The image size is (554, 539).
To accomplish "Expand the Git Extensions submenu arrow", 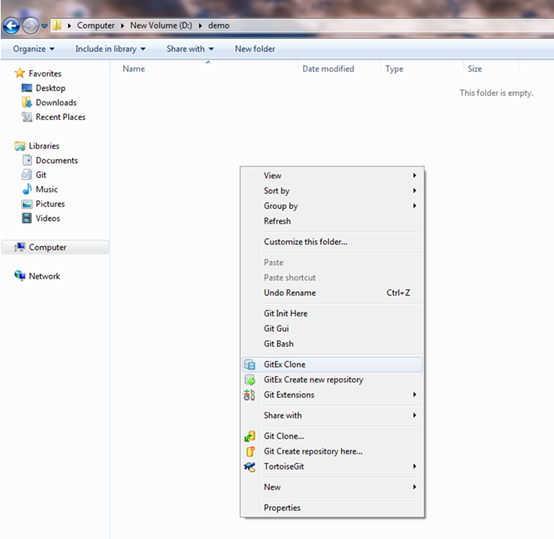I will click(x=415, y=395).
